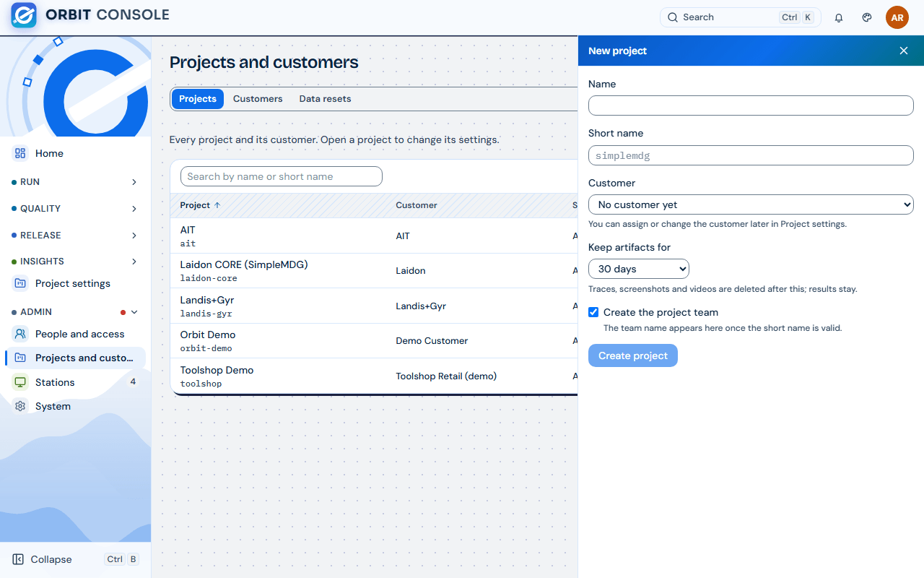Click the Search by name or short name field
924x578 pixels.
(282, 176)
